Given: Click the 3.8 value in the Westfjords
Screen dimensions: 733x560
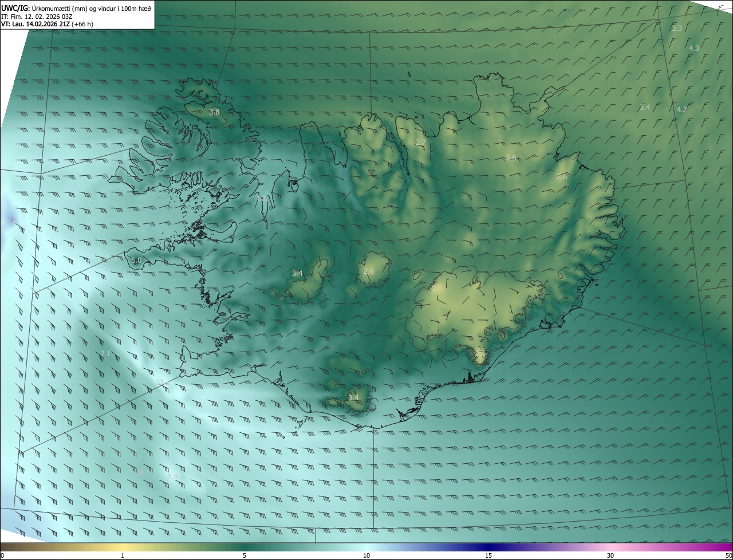Looking at the screenshot, I should (214, 112).
